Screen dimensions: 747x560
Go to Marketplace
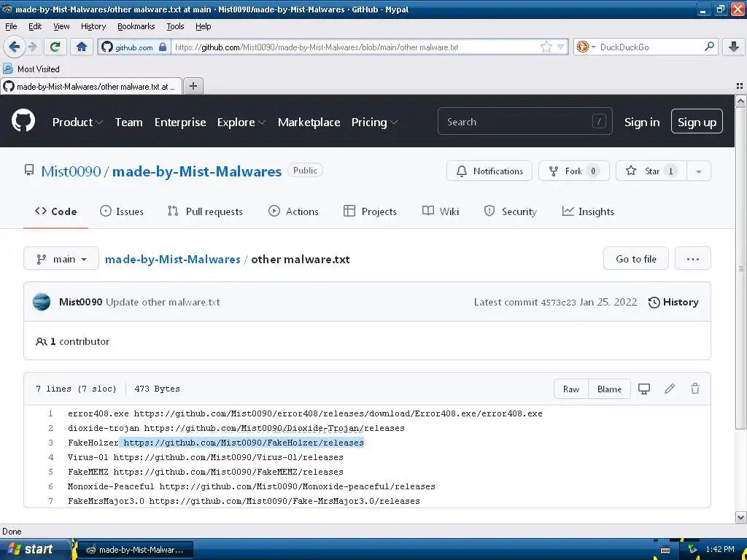point(309,122)
